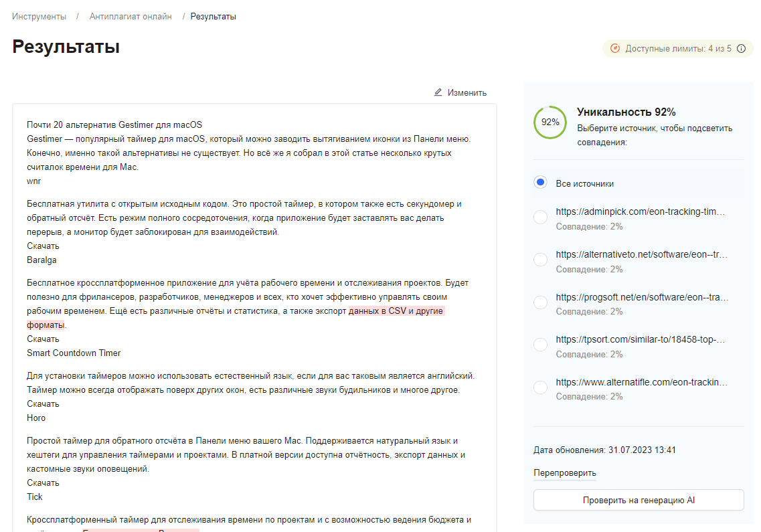The image size is (761, 532).
Task: Click the Все источники label
Action: tap(585, 183)
